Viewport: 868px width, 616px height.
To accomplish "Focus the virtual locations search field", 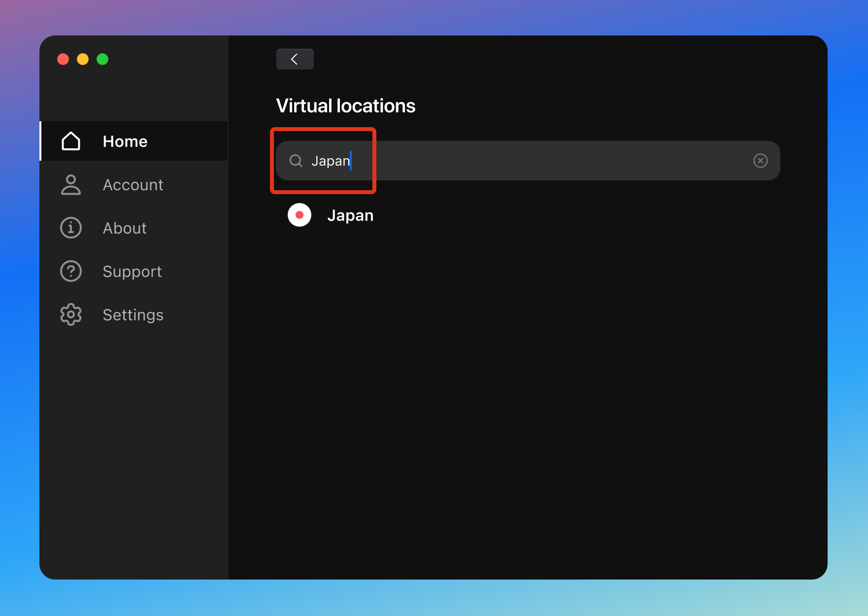I will click(528, 161).
